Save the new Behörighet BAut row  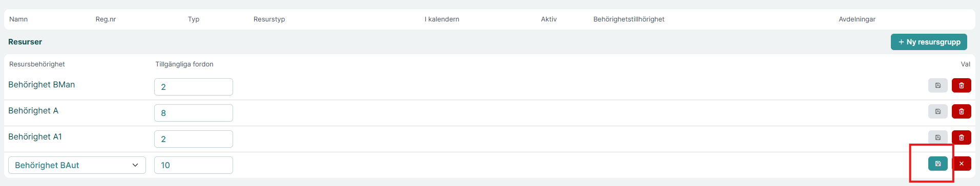coord(937,164)
